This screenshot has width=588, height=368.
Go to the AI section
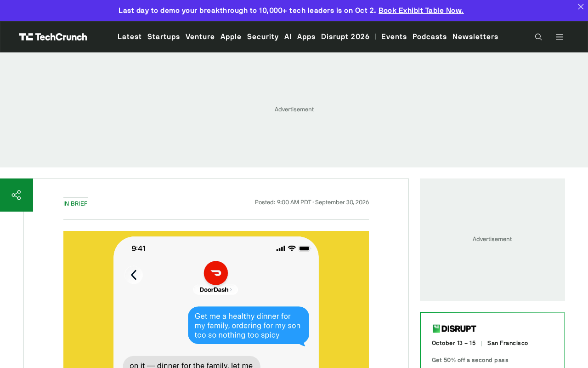(x=288, y=37)
